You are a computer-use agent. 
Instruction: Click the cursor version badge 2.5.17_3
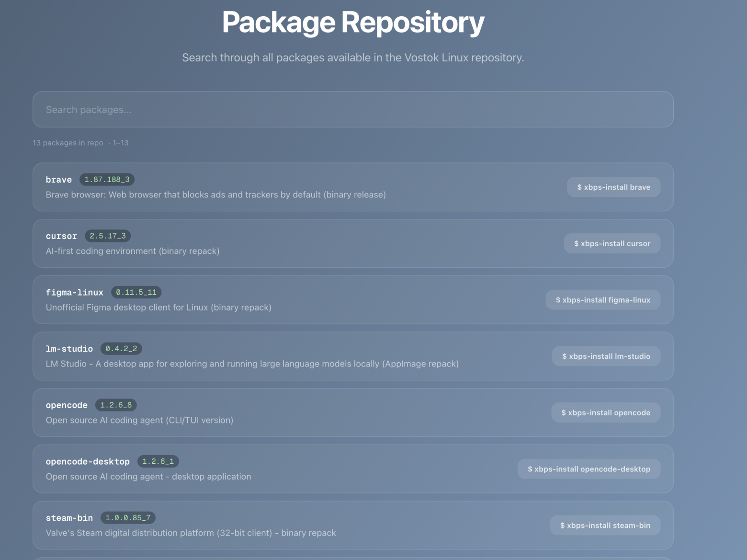pyautogui.click(x=108, y=236)
